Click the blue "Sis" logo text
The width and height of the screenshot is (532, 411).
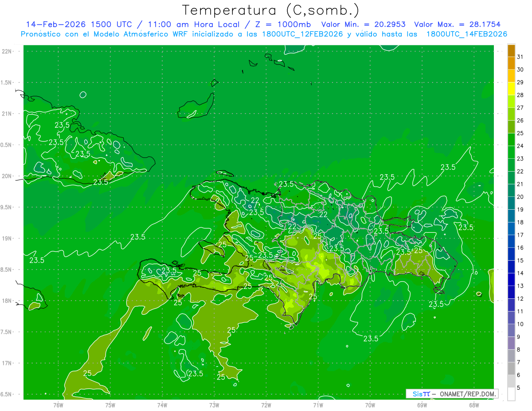point(417,394)
